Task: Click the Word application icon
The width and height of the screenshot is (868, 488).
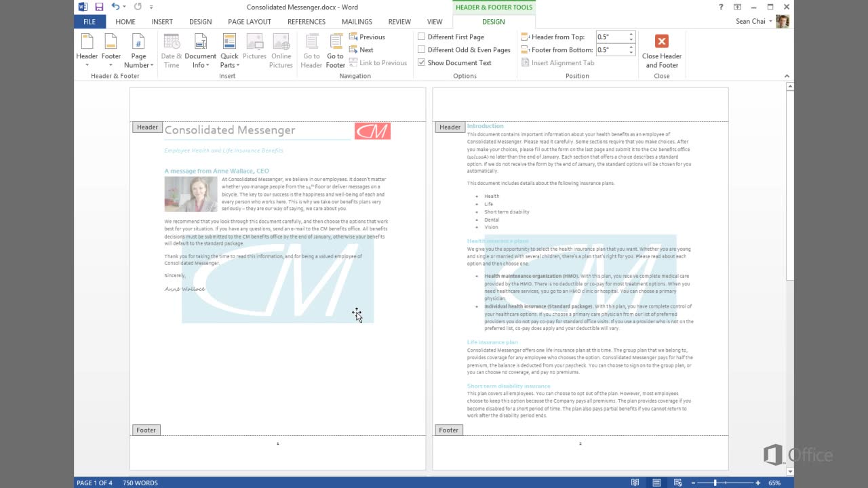Action: [83, 7]
